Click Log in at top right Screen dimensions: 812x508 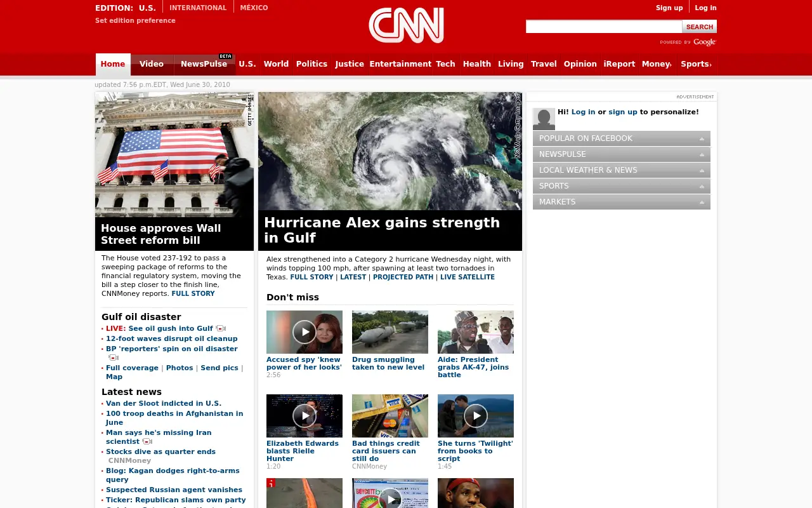pos(705,8)
